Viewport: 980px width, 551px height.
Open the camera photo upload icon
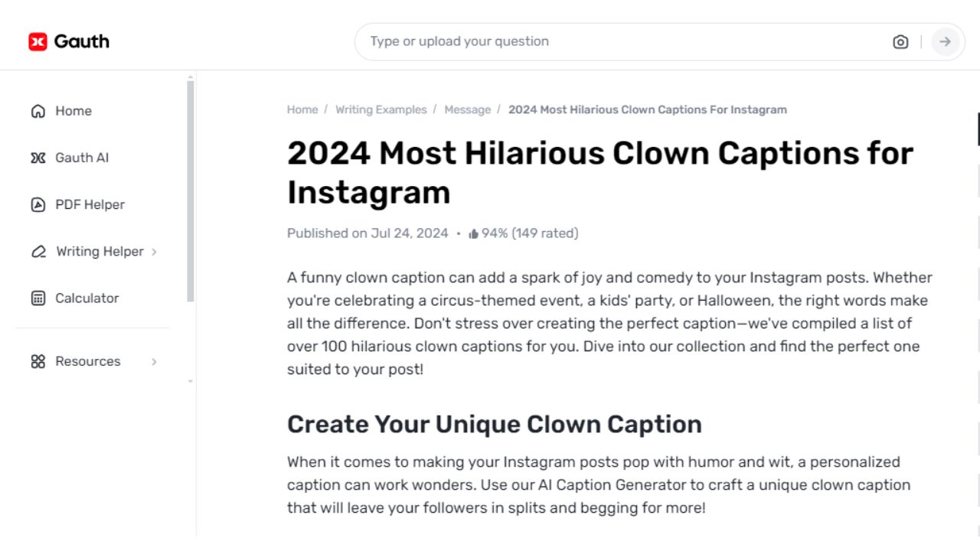[x=900, y=41]
